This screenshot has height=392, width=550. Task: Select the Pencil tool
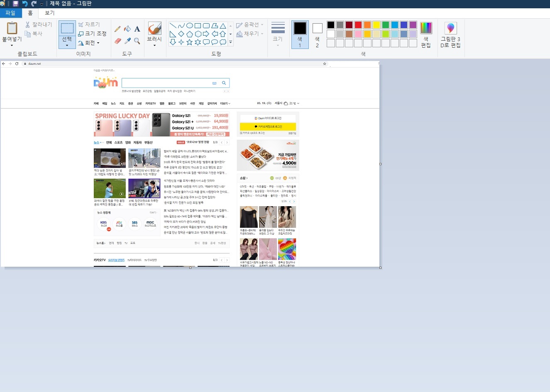(x=117, y=29)
